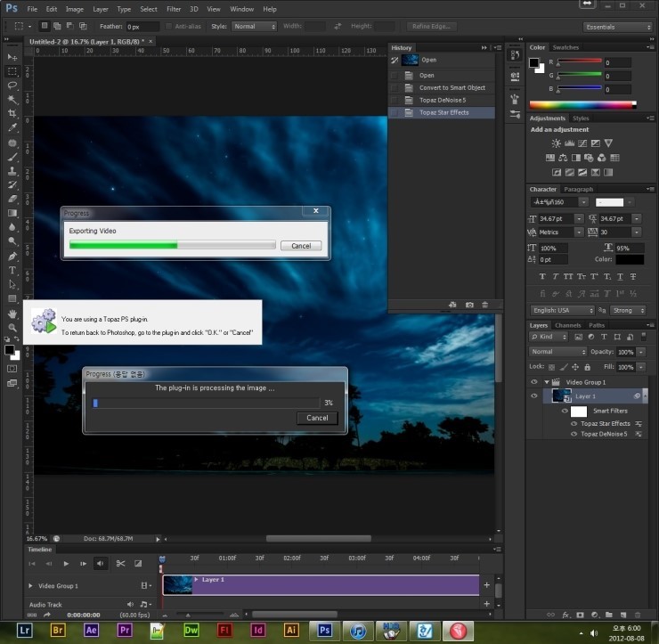Select the Lasso tool
The height and width of the screenshot is (644, 659).
coord(12,85)
